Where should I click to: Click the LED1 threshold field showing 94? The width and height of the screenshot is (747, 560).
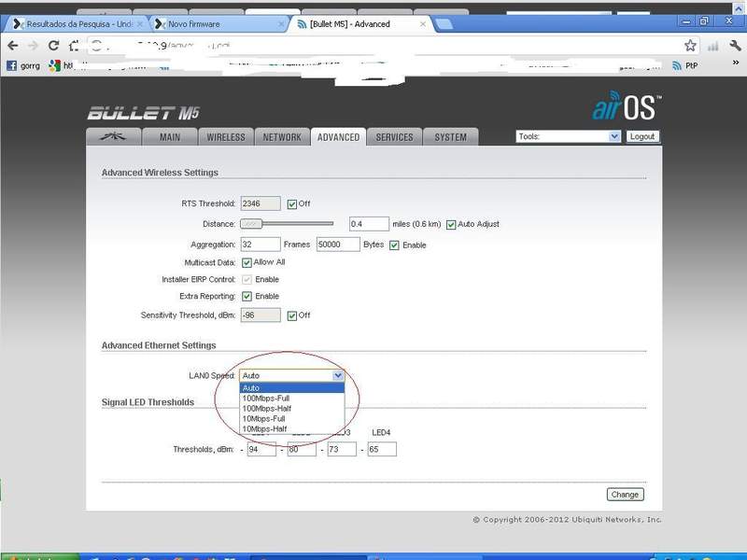pos(261,449)
